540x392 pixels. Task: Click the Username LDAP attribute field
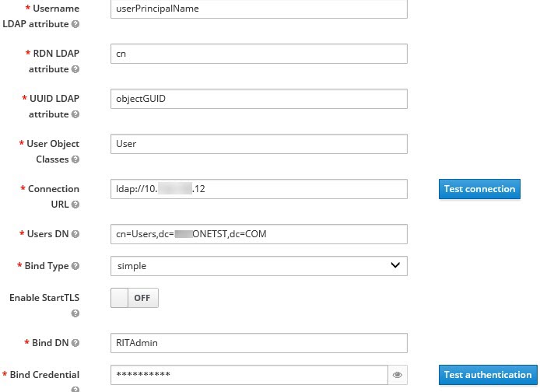(259, 9)
